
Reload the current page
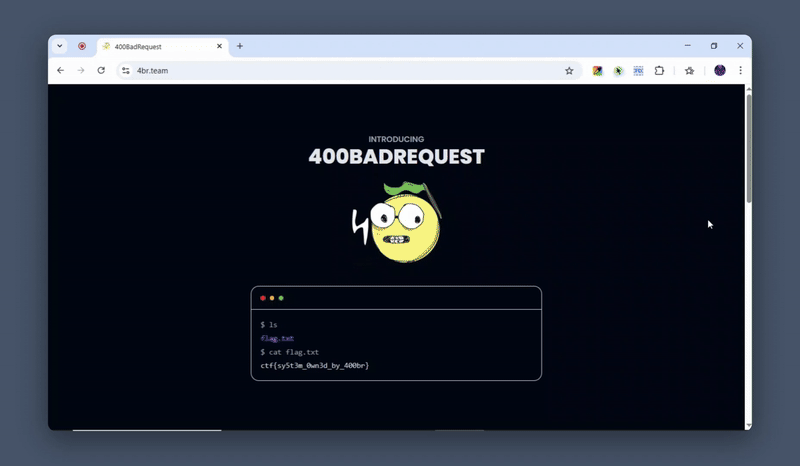tap(101, 70)
